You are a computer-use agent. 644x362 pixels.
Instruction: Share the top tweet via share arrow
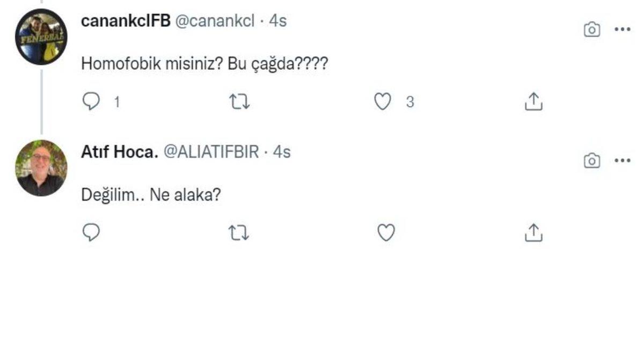pos(533,101)
